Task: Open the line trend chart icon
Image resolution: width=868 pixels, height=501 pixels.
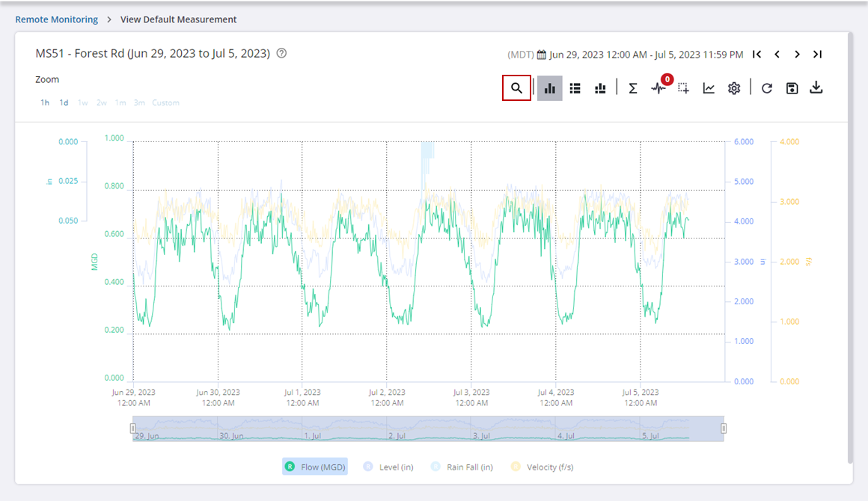Action: [709, 88]
